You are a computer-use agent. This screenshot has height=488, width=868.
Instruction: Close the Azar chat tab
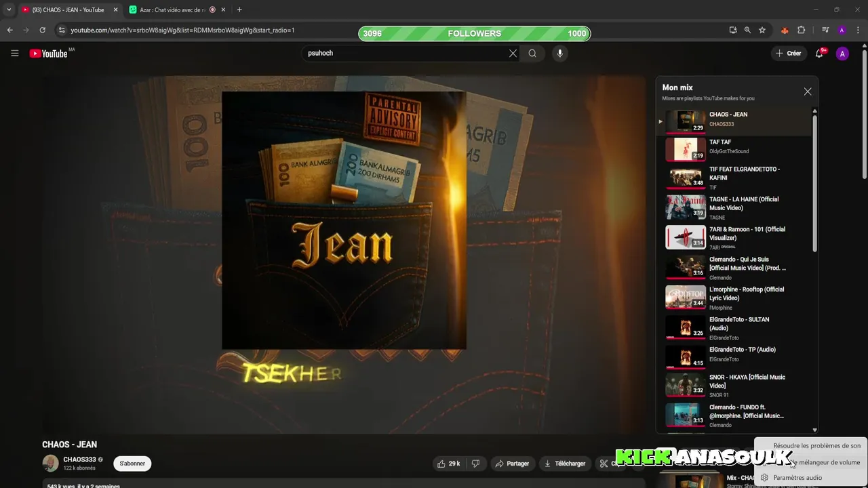coord(223,9)
